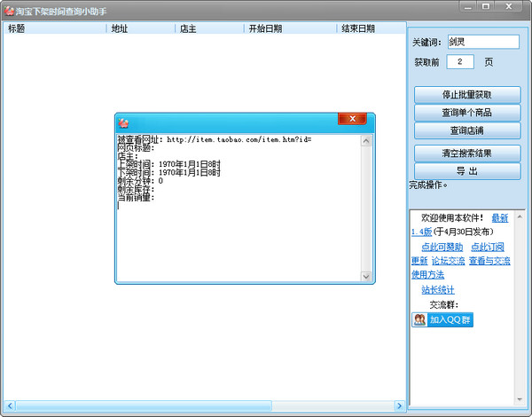Image resolution: width=532 pixels, height=417 pixels.
Task: Click the 开始日期 column header
Action: 289,28
